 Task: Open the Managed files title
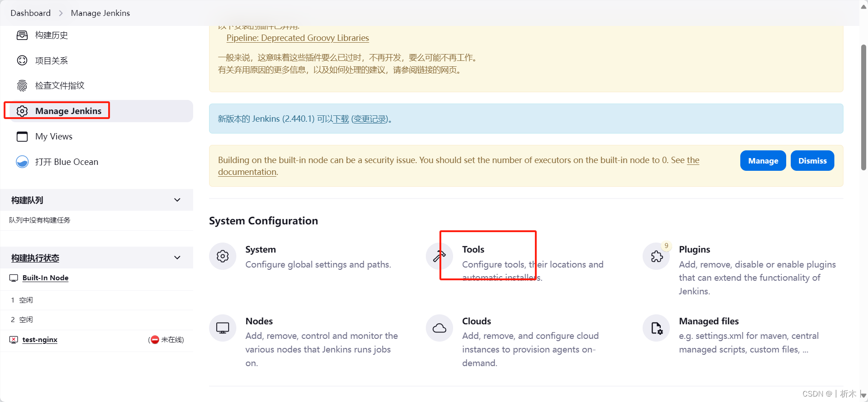point(709,321)
